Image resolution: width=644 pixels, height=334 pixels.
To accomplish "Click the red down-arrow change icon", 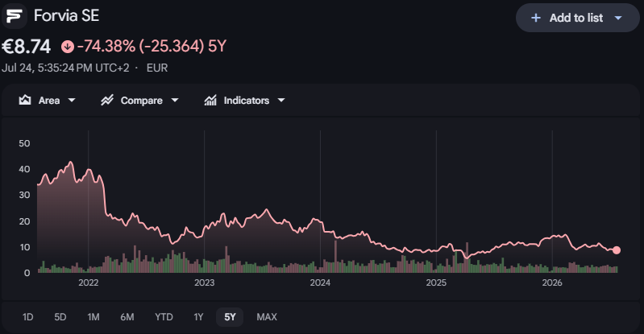I will pos(68,47).
